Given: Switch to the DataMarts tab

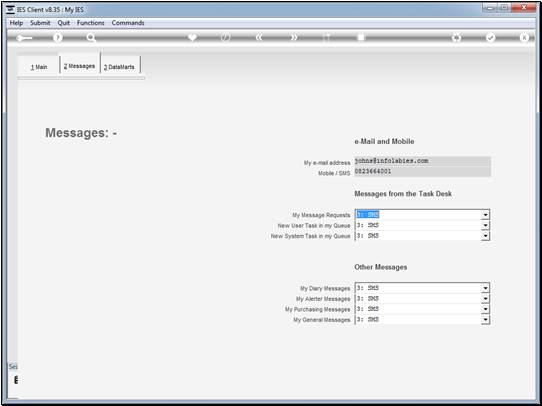Looking at the screenshot, I should (119, 67).
